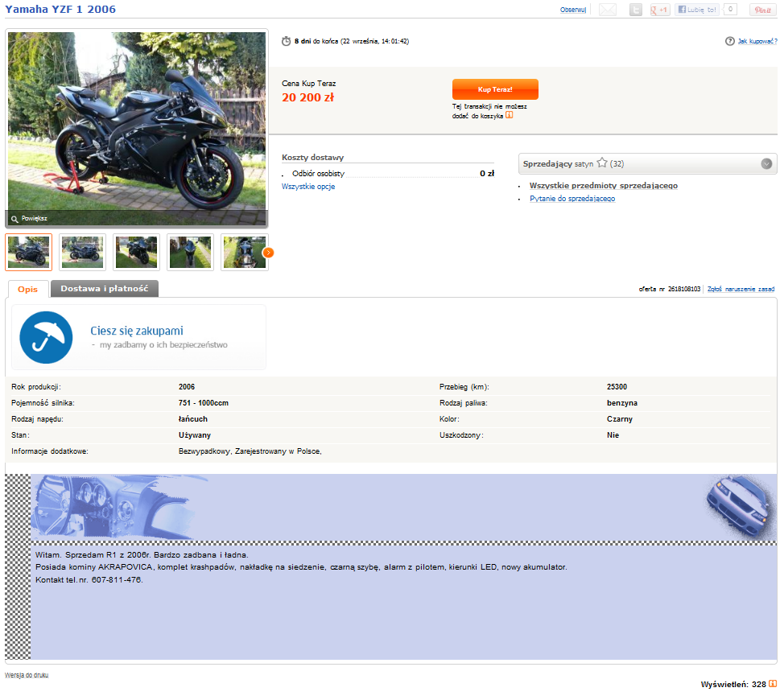Share the listing via the Twitter icon
780x700 pixels.
click(636, 10)
